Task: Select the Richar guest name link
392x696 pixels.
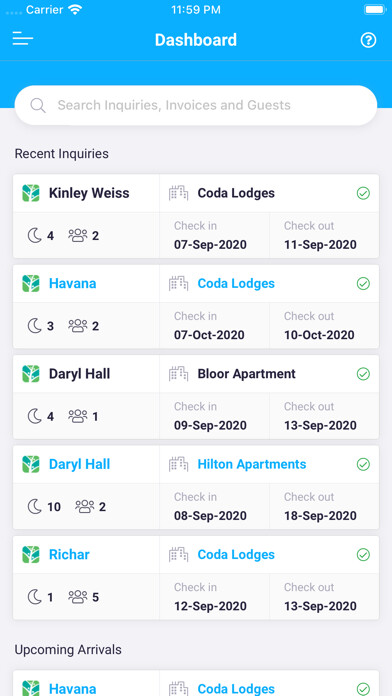Action: [x=69, y=554]
